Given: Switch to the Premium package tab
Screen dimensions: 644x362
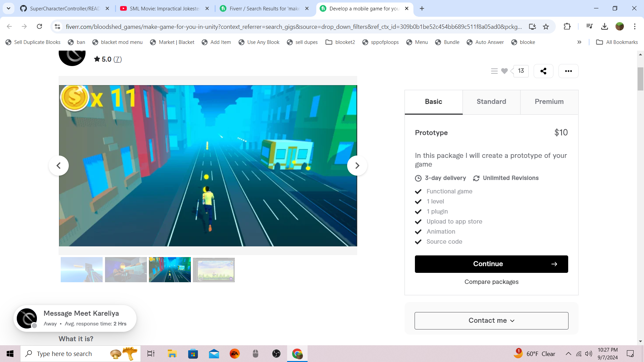Looking at the screenshot, I should click(549, 102).
